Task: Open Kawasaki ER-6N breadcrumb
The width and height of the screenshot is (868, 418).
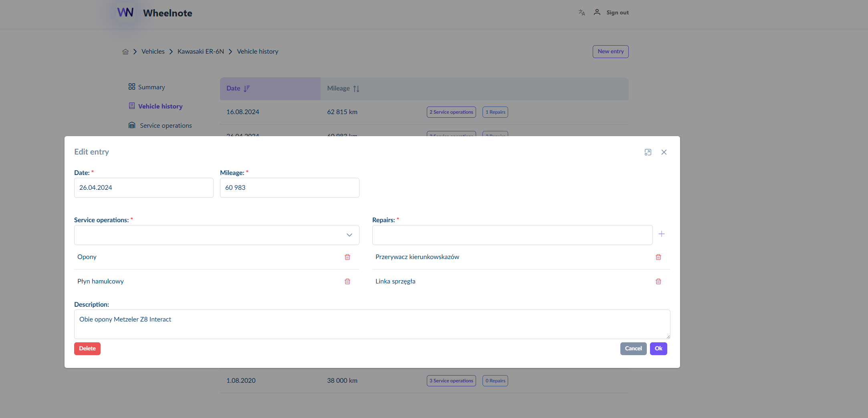Action: [x=201, y=52]
